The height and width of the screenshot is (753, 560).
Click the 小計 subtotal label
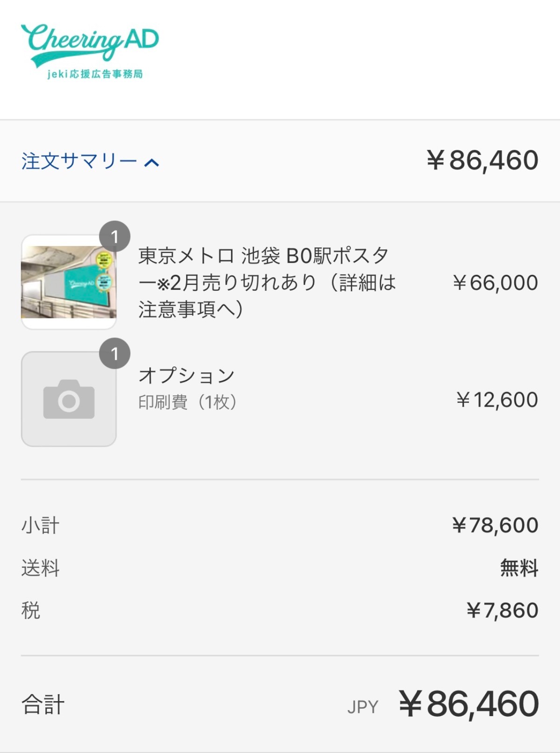tap(41, 526)
